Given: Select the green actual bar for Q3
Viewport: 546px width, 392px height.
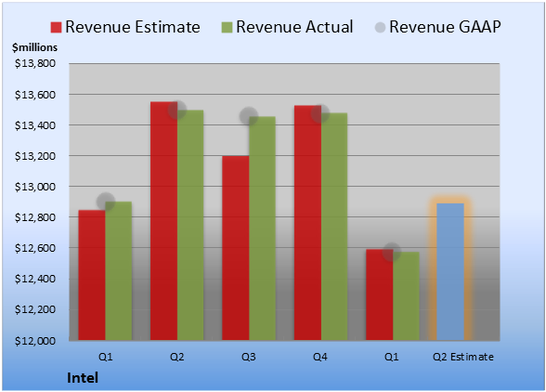Looking at the screenshot, I should (x=262, y=229).
